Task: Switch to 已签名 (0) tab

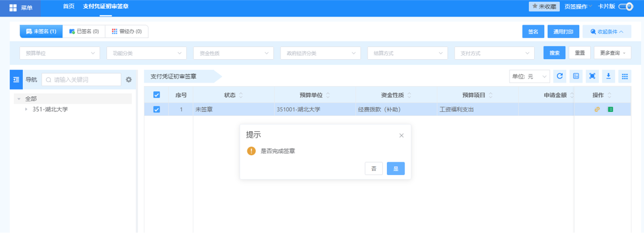Action: pyautogui.click(x=84, y=31)
